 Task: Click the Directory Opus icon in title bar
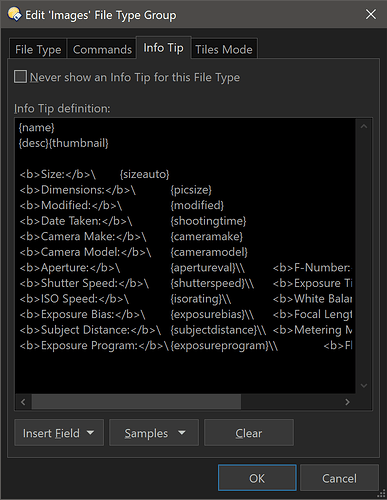click(x=14, y=15)
